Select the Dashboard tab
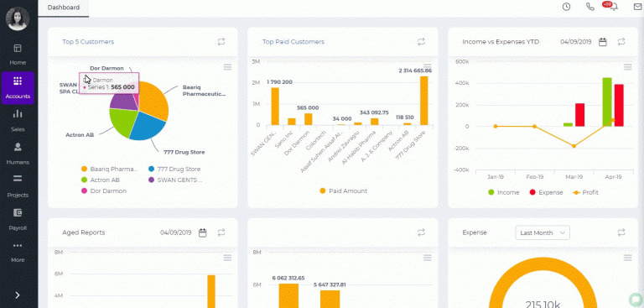Screen dimensions: 644x308 pos(64,8)
